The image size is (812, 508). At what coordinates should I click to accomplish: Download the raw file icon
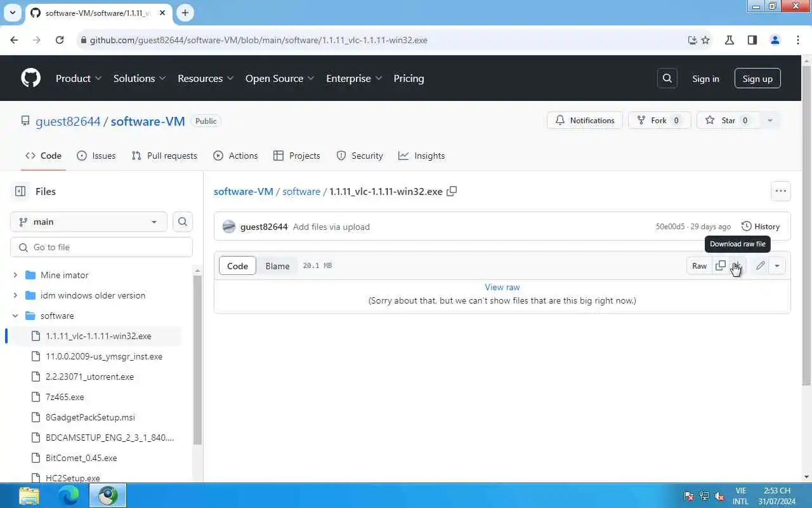[737, 265]
